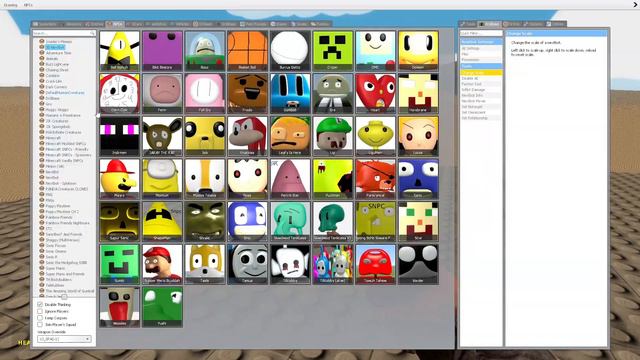This screenshot has height=360, width=640.
Task: Spawn the orange character with mustache and leaves
Action: [x=290, y=136]
